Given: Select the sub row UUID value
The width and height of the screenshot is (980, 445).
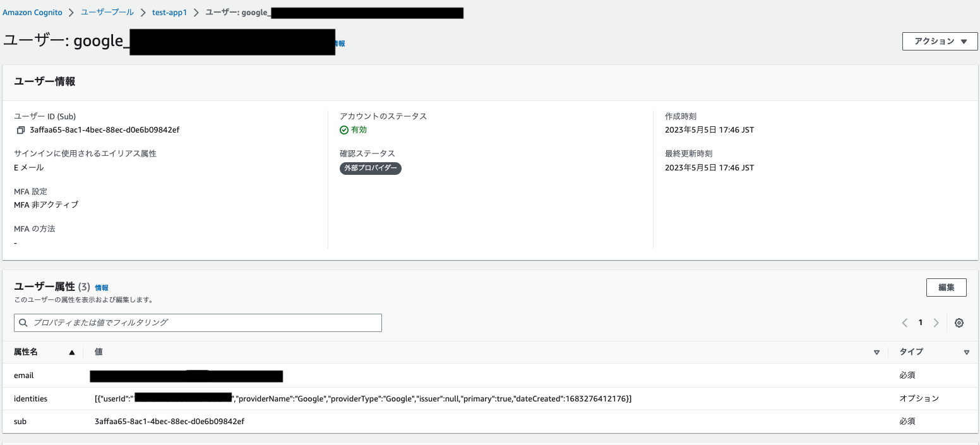Looking at the screenshot, I should (x=169, y=422).
